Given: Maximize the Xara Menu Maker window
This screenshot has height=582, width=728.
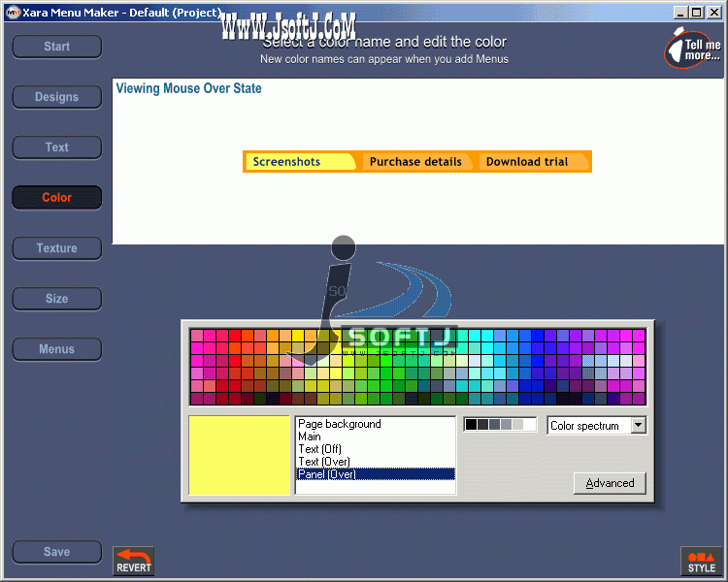Looking at the screenshot, I should pyautogui.click(x=697, y=13).
